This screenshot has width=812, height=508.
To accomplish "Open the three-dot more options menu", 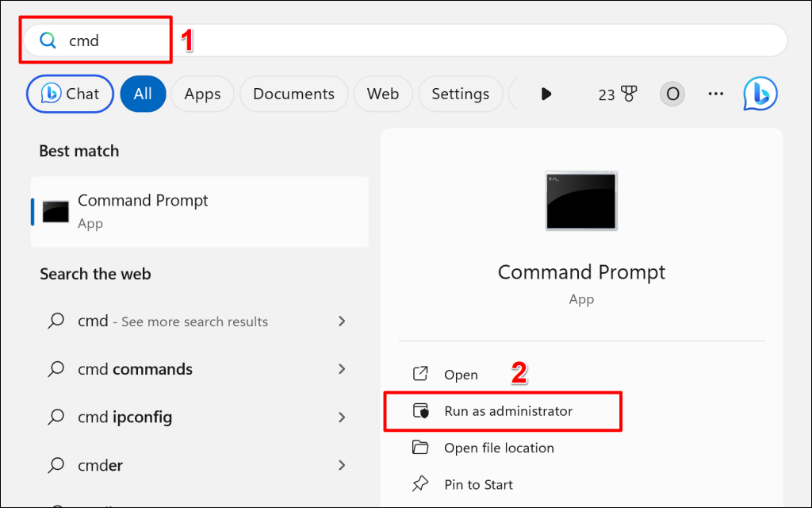I will point(715,94).
